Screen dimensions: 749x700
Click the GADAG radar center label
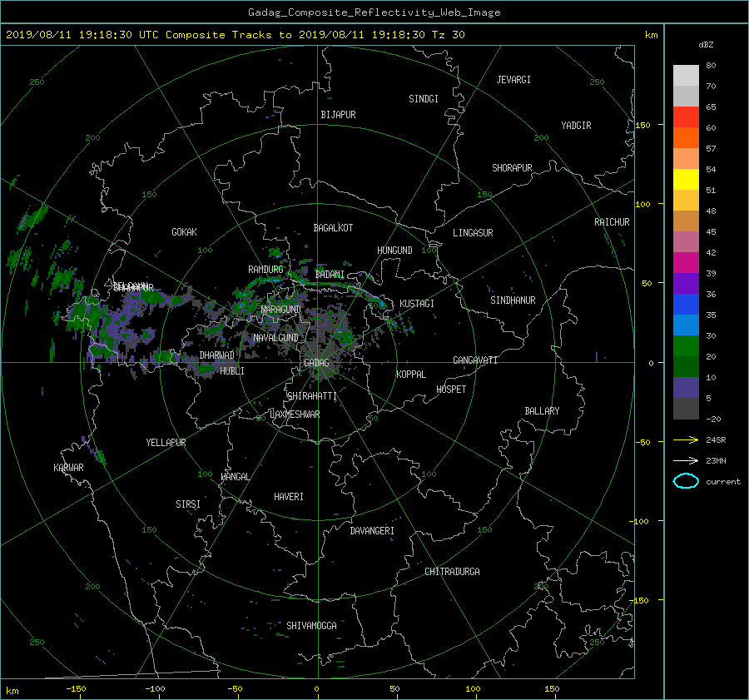coord(316,363)
